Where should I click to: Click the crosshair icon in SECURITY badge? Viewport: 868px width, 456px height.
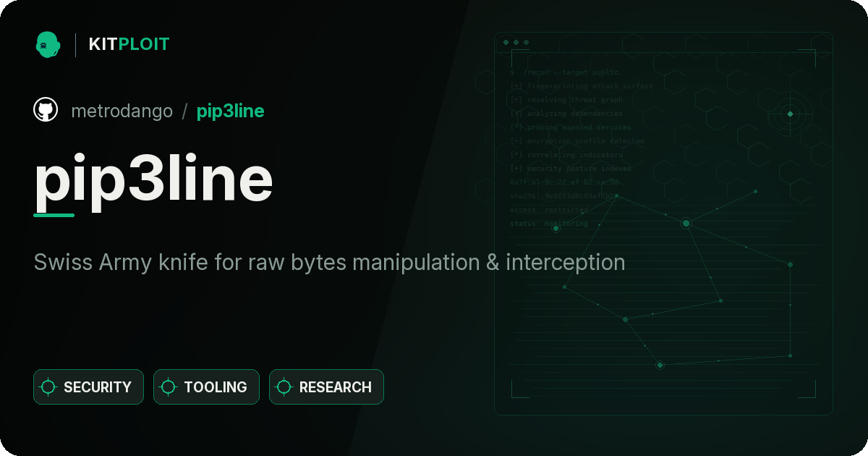tap(48, 387)
